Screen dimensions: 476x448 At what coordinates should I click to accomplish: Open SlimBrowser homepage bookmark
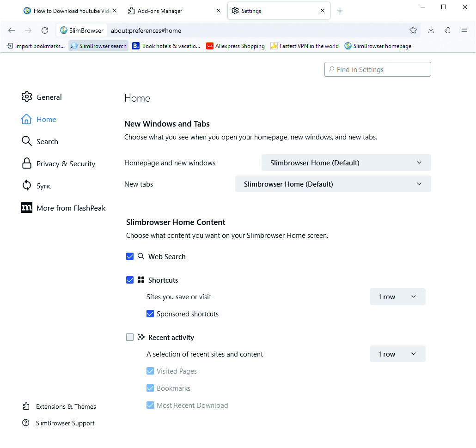tap(378, 46)
